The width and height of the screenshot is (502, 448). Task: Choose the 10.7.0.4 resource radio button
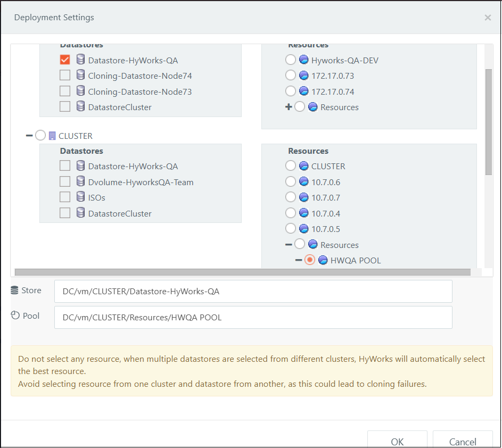coord(290,213)
